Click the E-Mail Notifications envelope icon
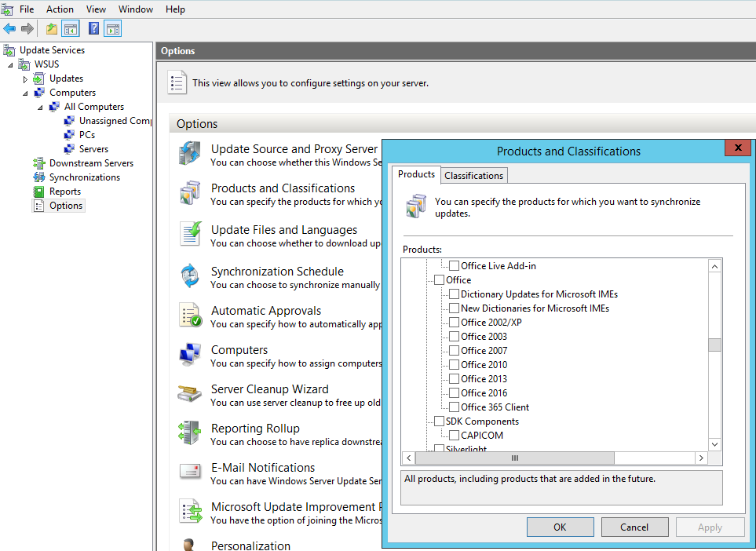This screenshot has width=756, height=551. pos(190,471)
